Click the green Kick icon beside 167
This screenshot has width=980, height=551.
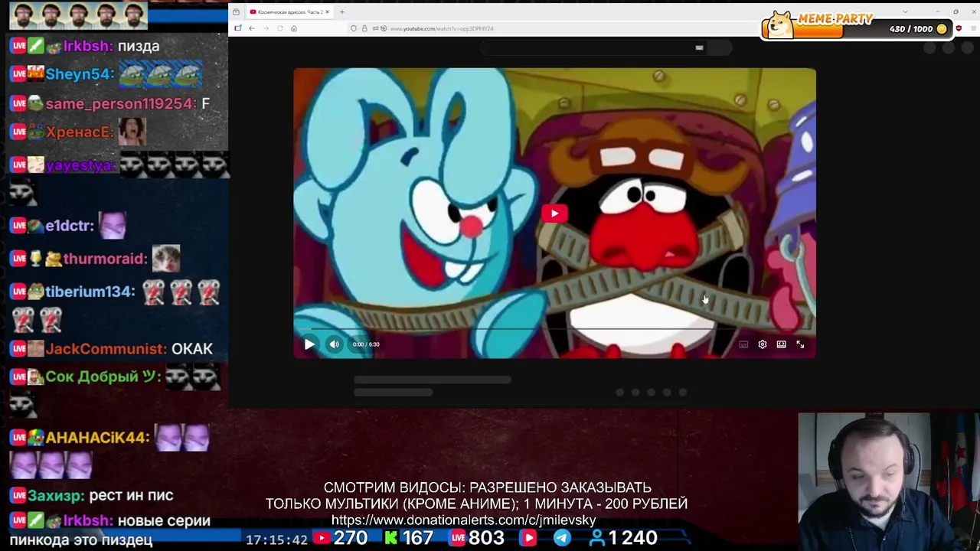click(x=391, y=538)
